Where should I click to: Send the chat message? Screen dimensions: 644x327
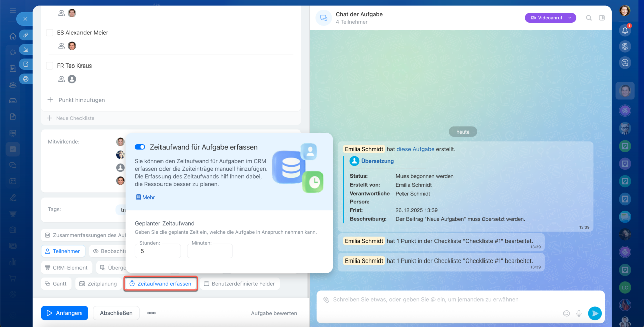click(595, 313)
